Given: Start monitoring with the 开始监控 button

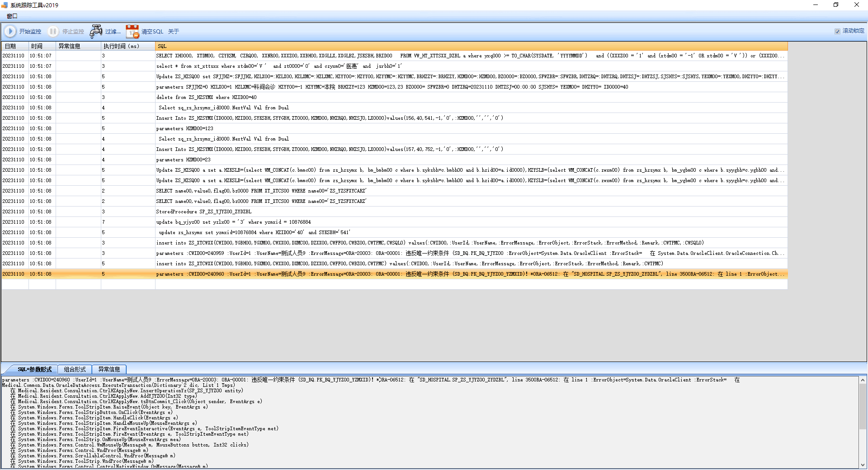Looking at the screenshot, I should point(23,32).
